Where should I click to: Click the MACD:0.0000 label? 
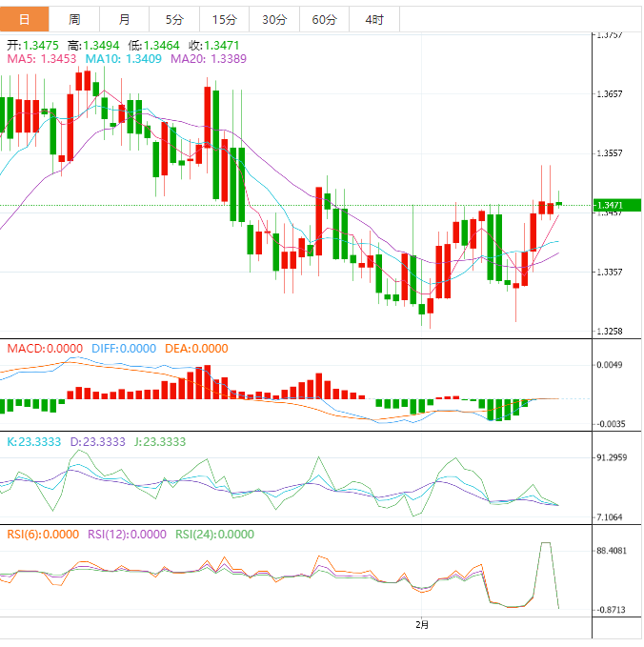pyautogui.click(x=45, y=349)
